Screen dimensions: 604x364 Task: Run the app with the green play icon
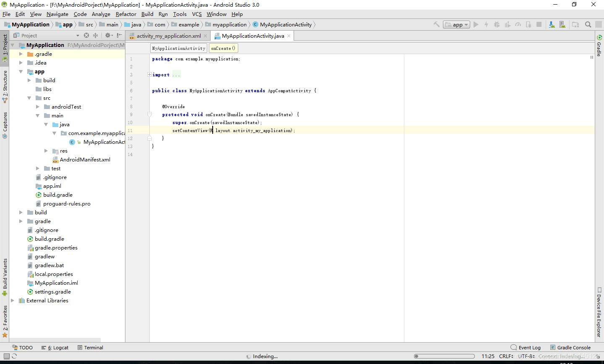(x=476, y=24)
